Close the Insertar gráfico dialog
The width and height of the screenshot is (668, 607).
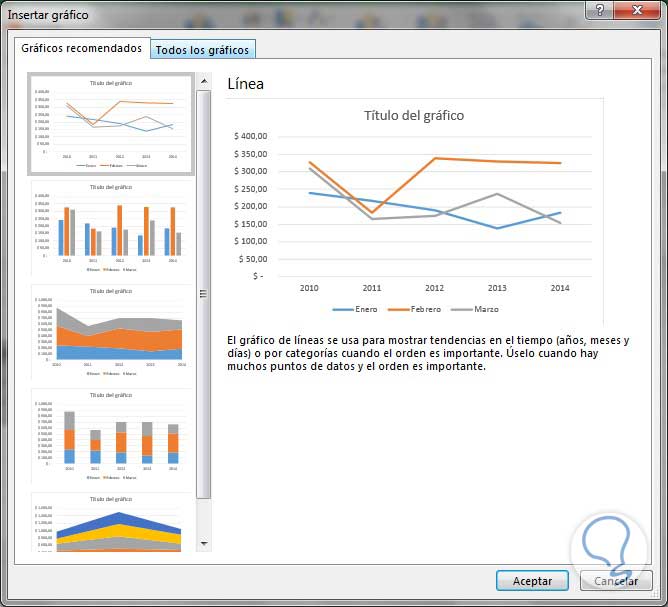tap(637, 10)
